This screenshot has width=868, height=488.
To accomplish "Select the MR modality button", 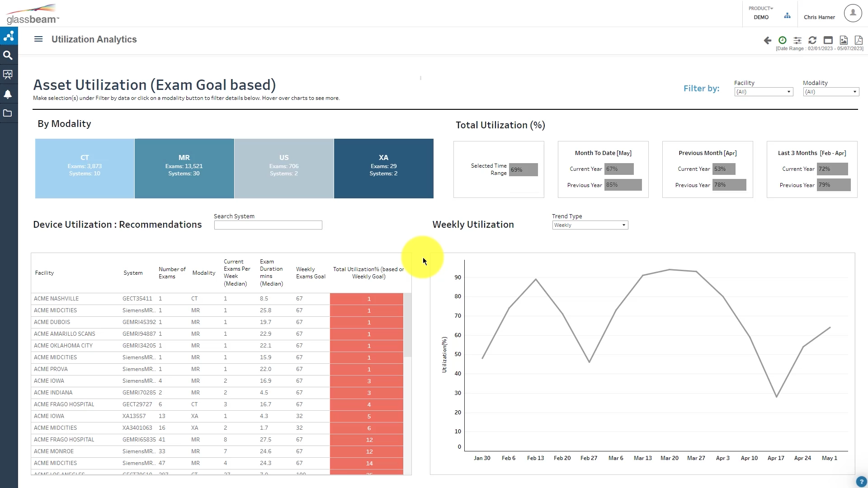I will (x=184, y=168).
